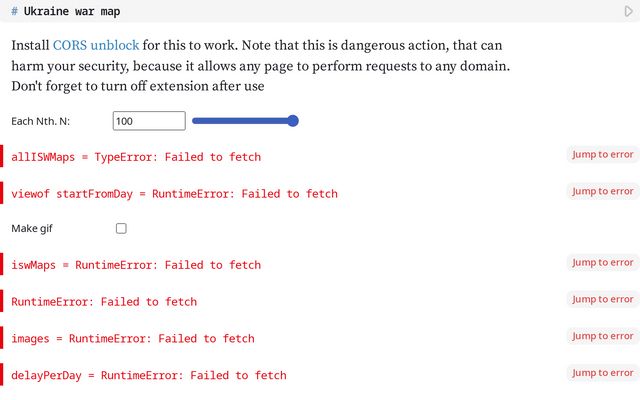
Task: Select the iswMaps RuntimeError message
Action: pos(136,265)
